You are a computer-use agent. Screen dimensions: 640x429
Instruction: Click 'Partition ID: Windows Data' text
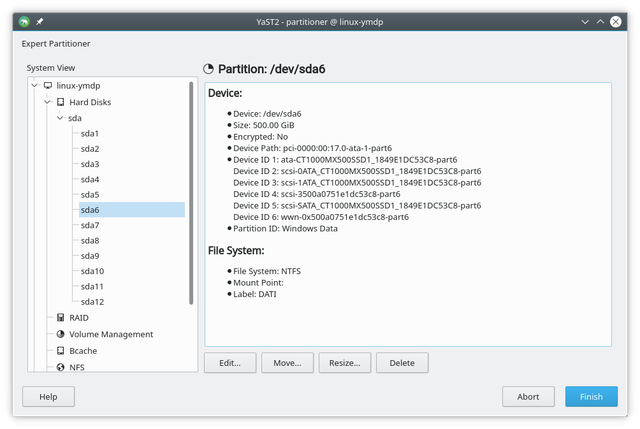point(285,229)
